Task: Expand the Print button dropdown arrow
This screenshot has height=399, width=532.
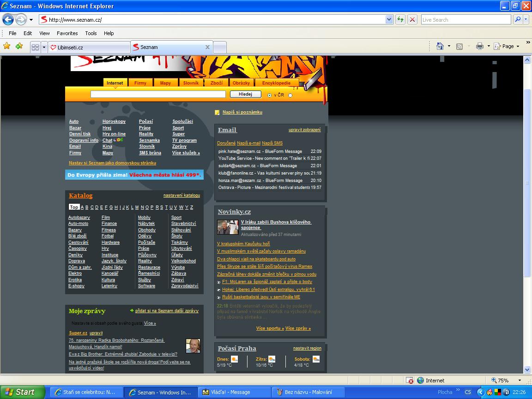Action: [x=489, y=46]
